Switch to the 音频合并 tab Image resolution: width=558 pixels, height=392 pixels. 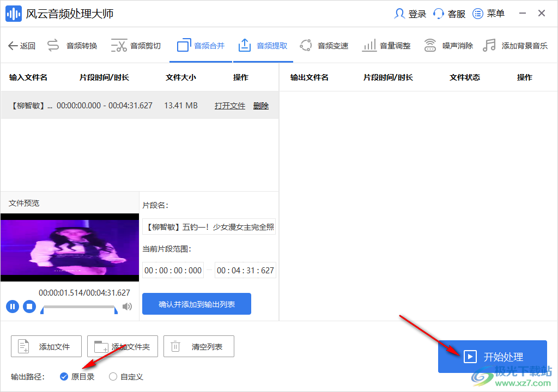coord(201,45)
